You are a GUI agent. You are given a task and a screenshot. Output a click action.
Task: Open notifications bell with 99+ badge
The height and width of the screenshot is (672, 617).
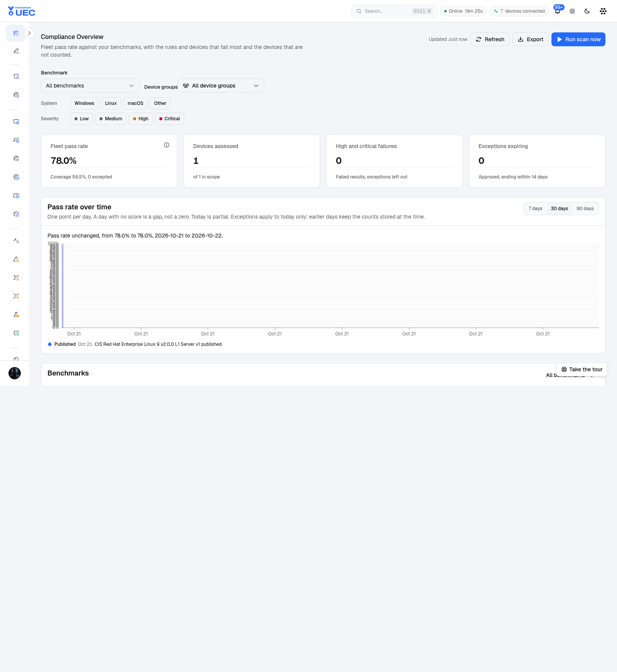pyautogui.click(x=558, y=11)
